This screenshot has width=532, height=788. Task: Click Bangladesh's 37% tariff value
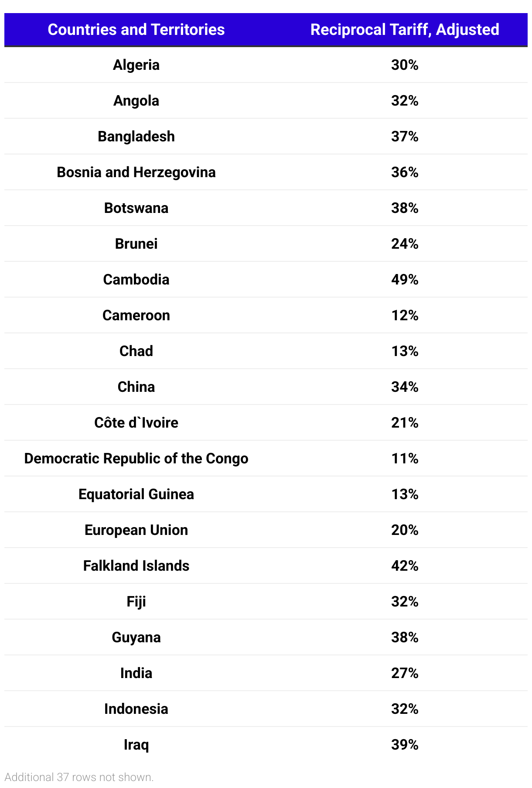[405, 137]
